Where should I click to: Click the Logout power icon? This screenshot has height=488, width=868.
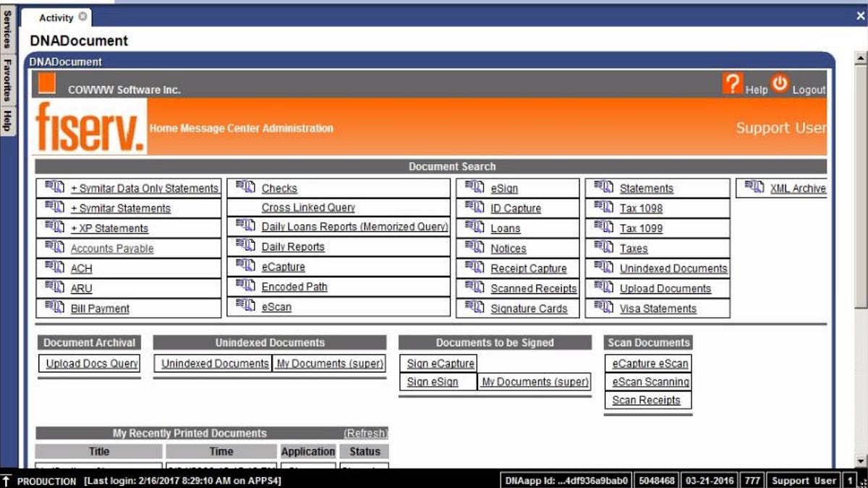(780, 83)
